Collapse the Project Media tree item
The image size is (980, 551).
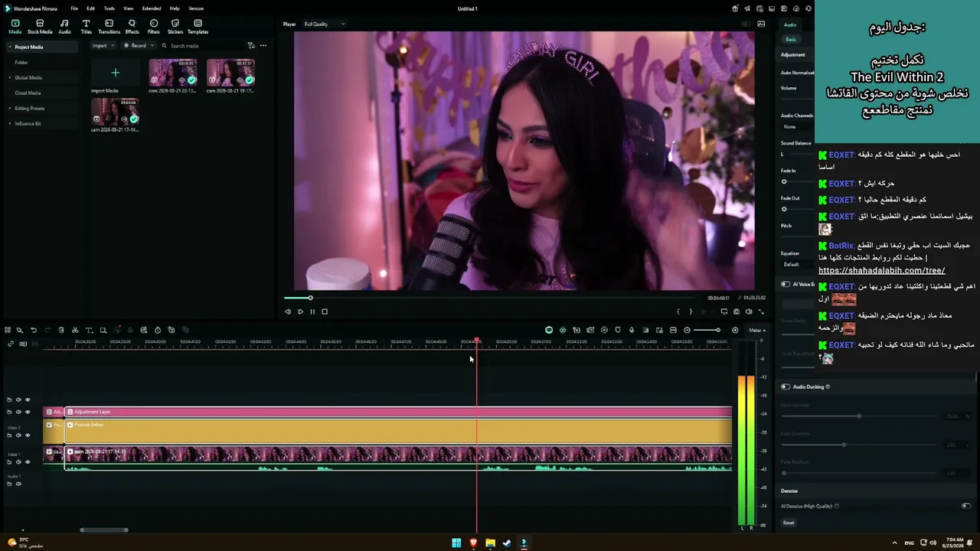click(x=10, y=47)
